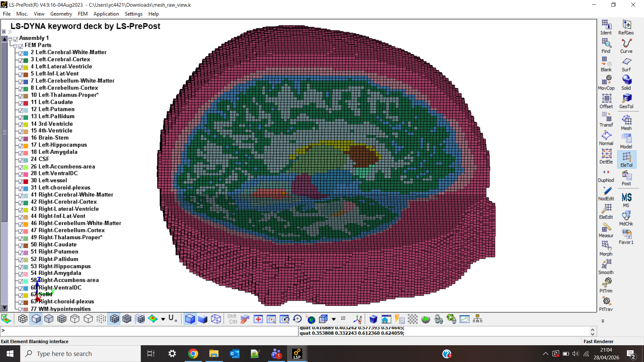Screen dimensions: 644x362
Task: Click the green play animate icon
Action: point(426,319)
